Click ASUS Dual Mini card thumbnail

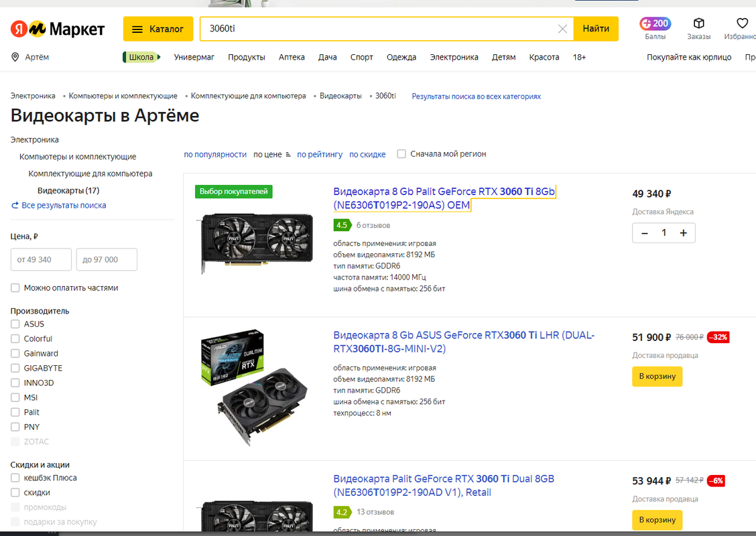tap(254, 387)
